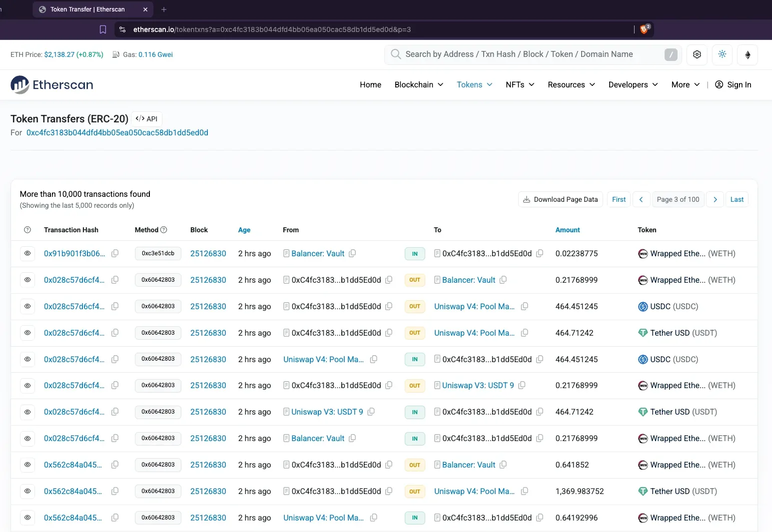Screen dimensions: 772x532
Task: Toggle the Age column format
Action: click(244, 230)
